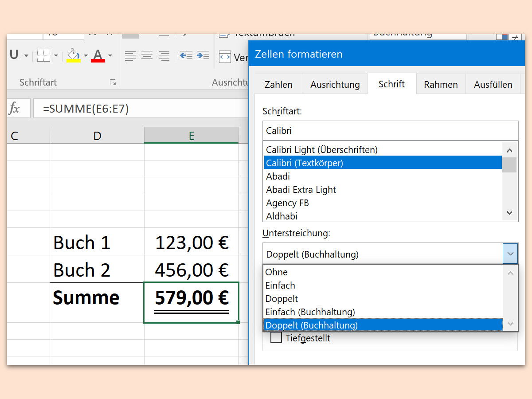Select 'Doppelt' underline option
532x399 pixels.
pos(383,298)
